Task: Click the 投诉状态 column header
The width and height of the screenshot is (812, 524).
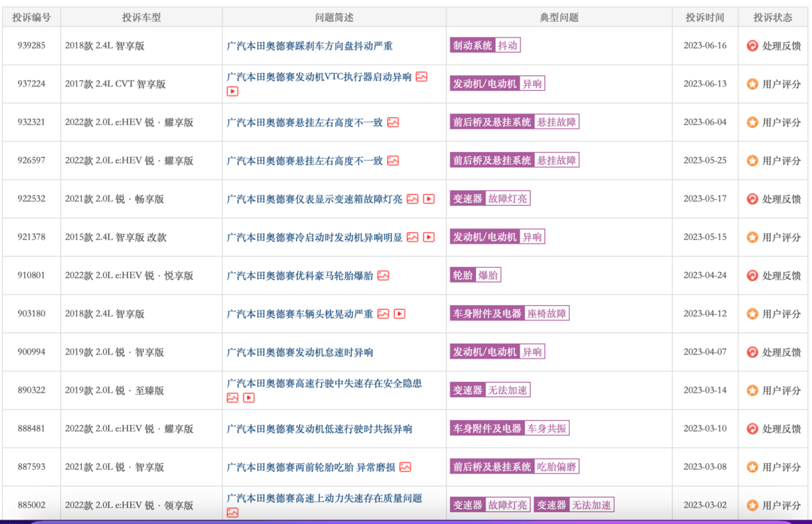Action: point(773,17)
